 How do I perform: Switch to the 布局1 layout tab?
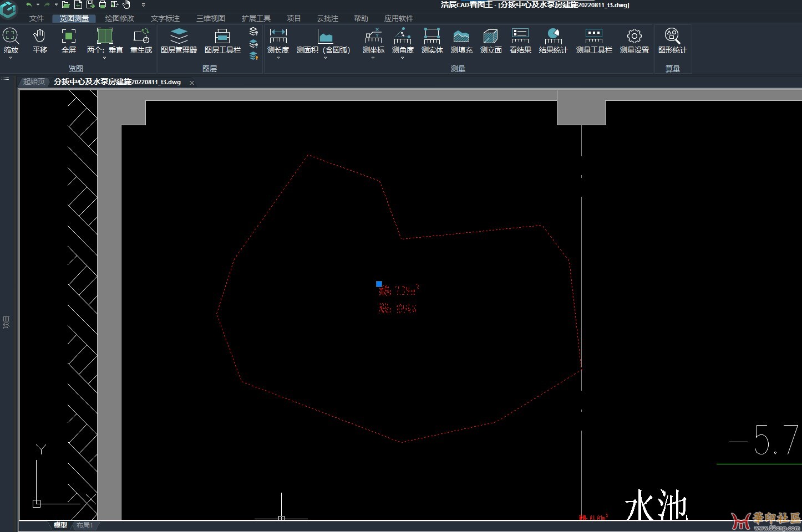point(84,525)
